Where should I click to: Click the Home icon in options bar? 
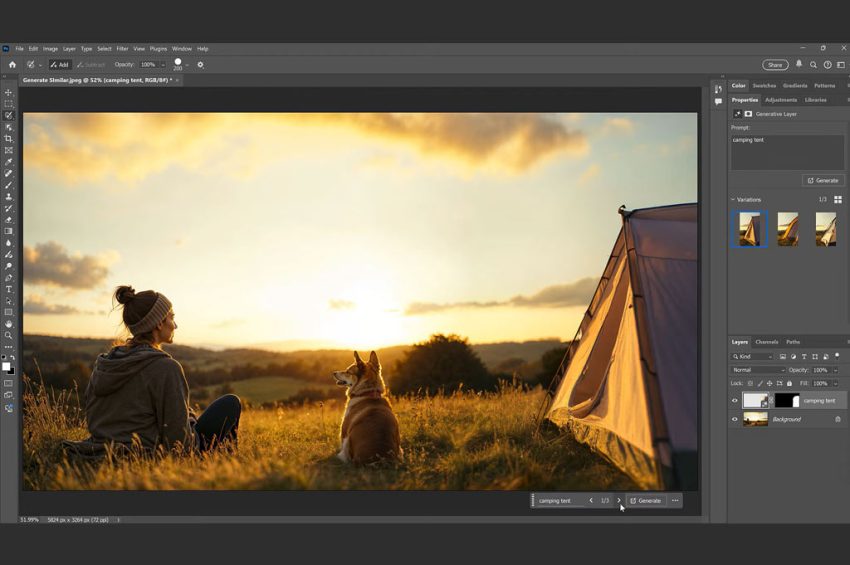point(12,65)
